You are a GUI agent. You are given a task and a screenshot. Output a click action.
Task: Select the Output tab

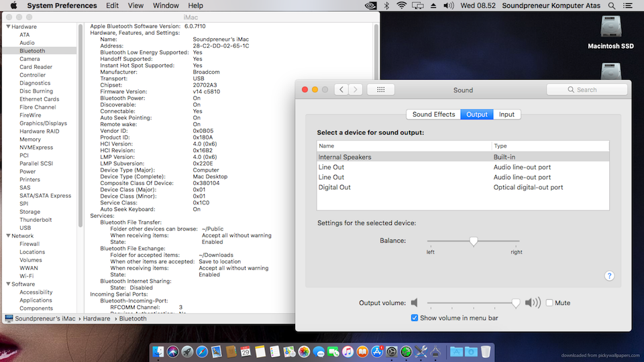coord(477,115)
